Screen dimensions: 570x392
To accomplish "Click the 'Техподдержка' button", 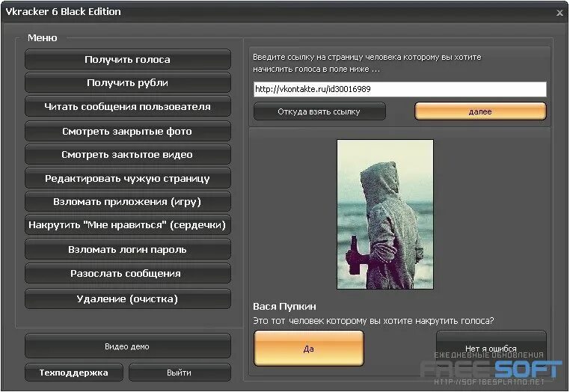I will [x=74, y=373].
